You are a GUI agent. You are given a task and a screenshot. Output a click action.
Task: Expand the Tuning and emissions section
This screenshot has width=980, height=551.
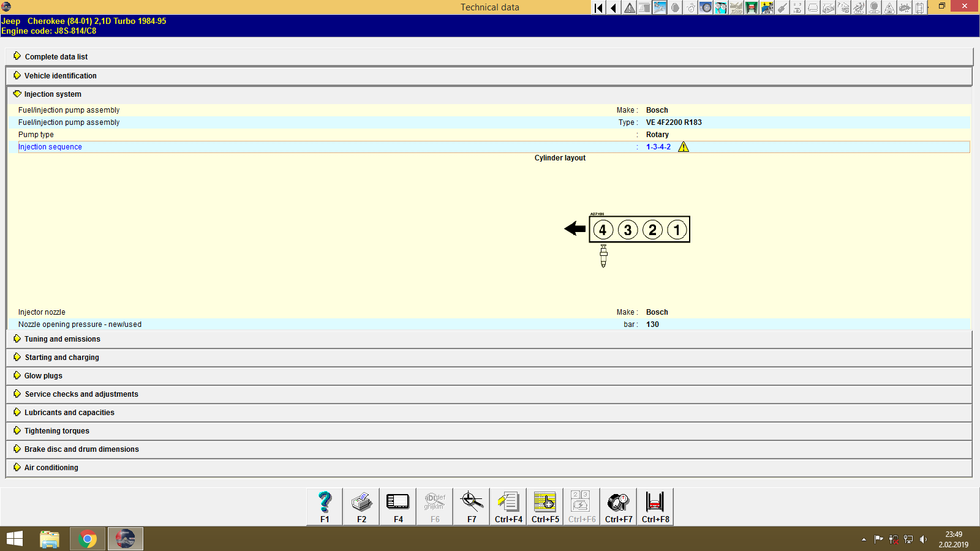coord(62,339)
